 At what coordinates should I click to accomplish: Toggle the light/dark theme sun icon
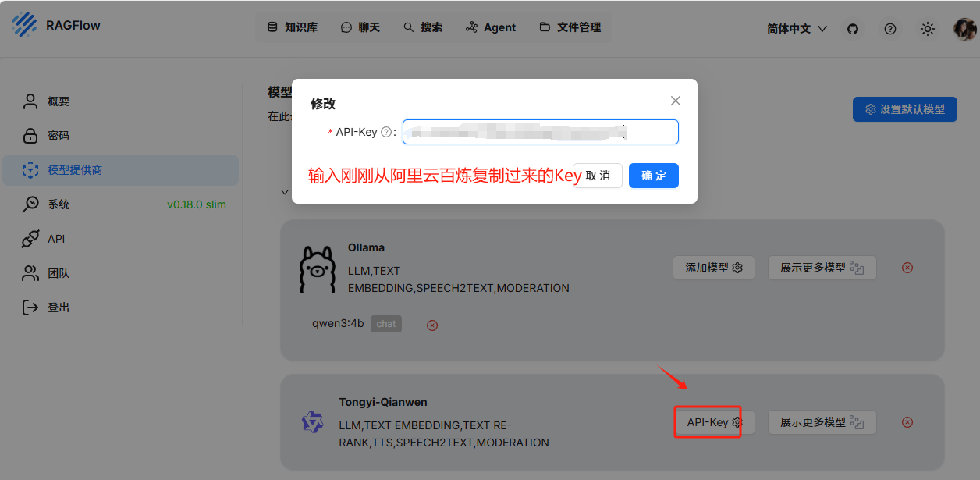coord(928,29)
